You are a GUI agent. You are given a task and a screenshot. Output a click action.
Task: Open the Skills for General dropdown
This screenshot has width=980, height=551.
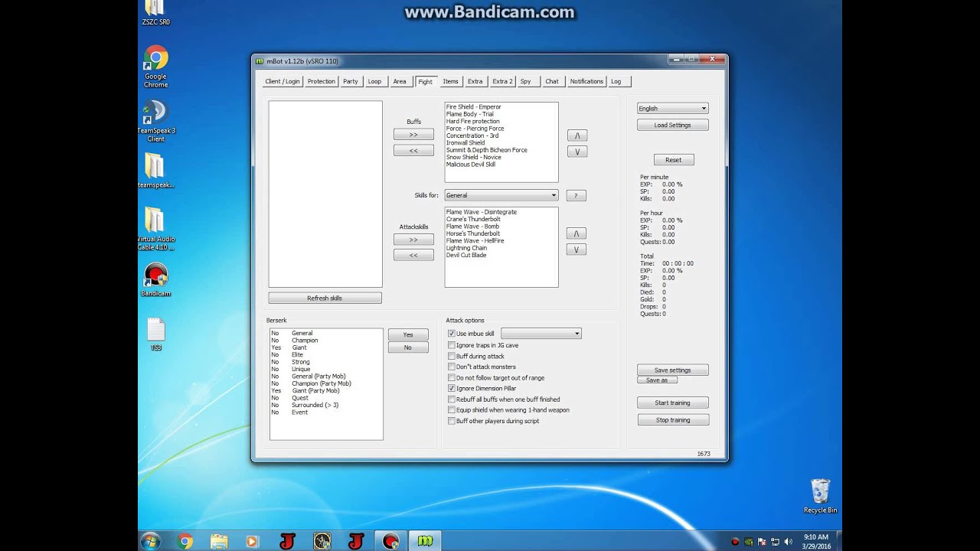click(501, 195)
